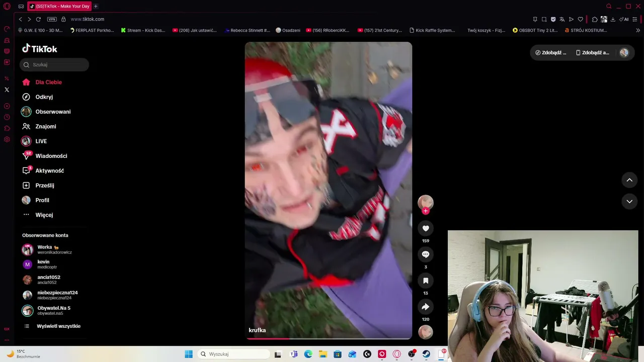This screenshot has height=362, width=644.
Task: Go back with the browser back arrow
Action: (x=20, y=19)
